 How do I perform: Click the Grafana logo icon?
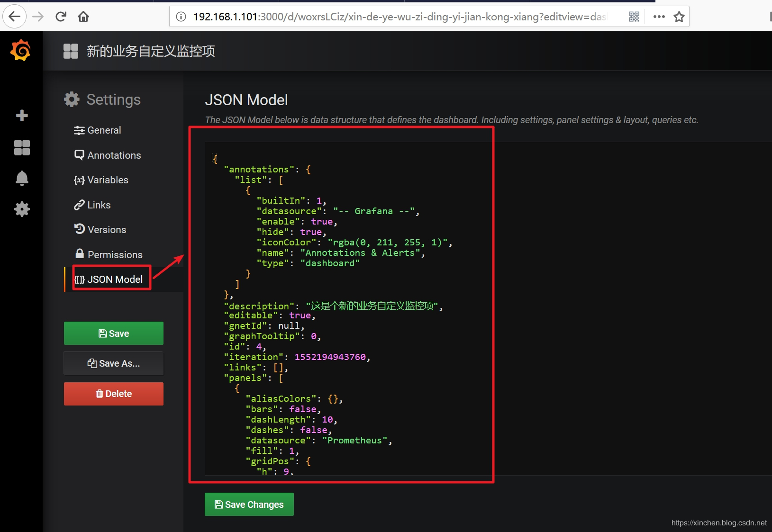pos(20,51)
